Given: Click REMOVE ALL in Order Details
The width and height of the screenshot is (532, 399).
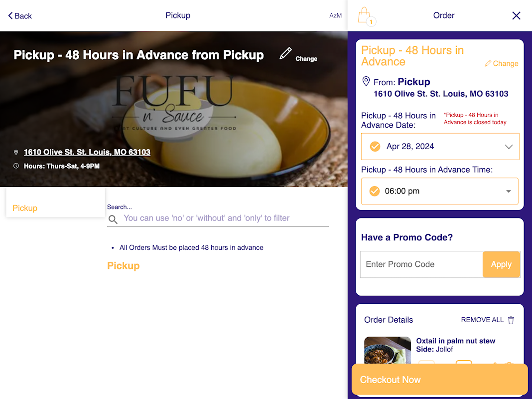Looking at the screenshot, I should pos(482,320).
